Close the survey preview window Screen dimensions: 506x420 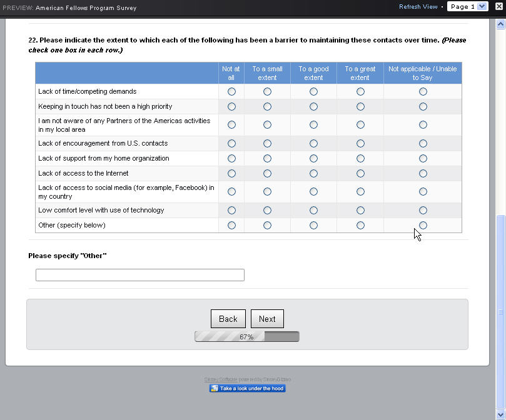pos(500,6)
